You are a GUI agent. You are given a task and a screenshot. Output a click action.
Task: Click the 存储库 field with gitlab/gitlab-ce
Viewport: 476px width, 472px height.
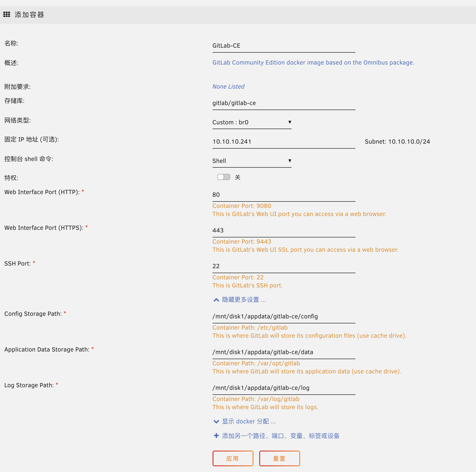tap(284, 103)
